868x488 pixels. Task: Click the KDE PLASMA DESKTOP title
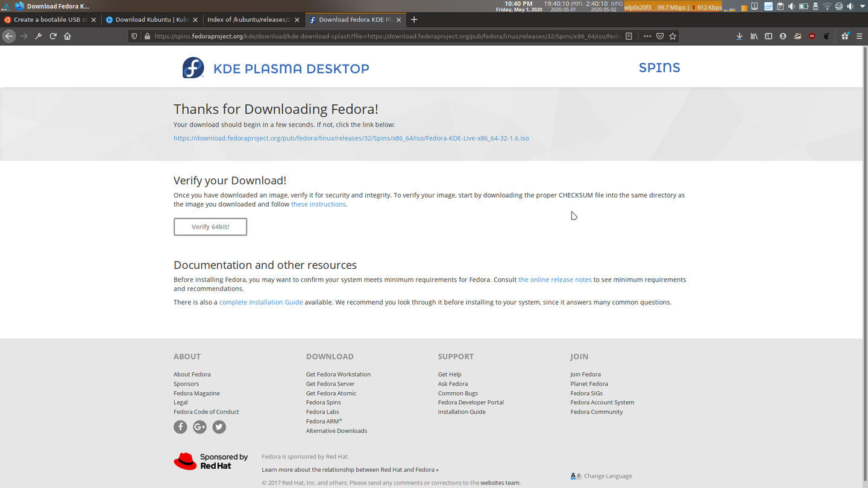pyautogui.click(x=291, y=69)
